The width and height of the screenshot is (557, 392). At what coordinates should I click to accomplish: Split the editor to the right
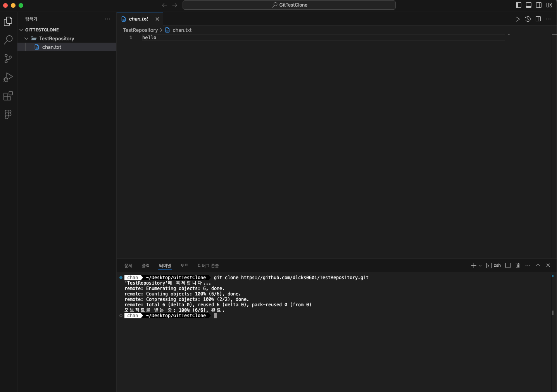[538, 19]
